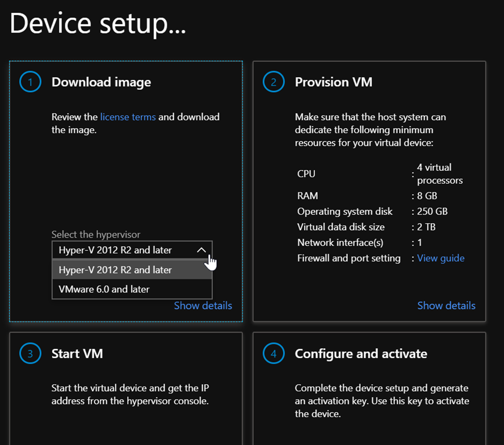Click the Download image card heading
504x445 pixels.
click(101, 82)
